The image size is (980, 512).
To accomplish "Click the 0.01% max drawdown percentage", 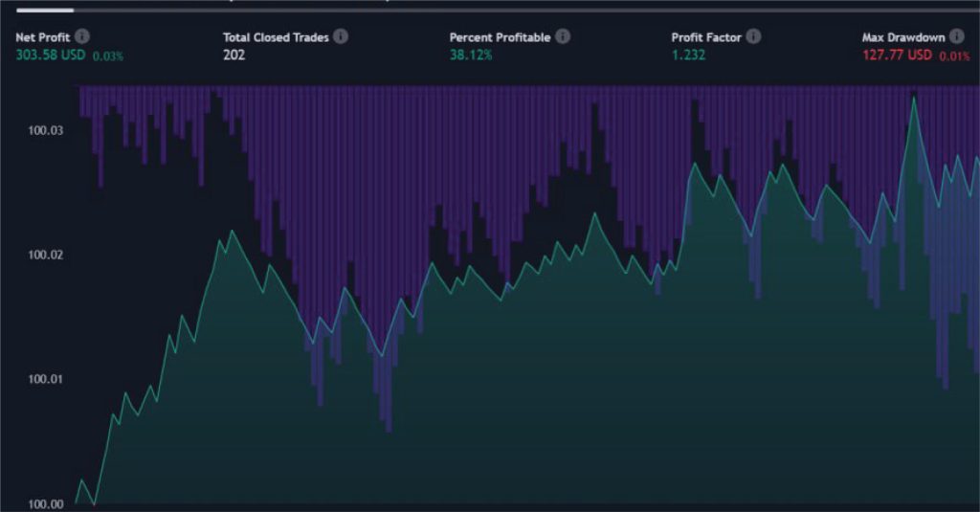I will [953, 56].
